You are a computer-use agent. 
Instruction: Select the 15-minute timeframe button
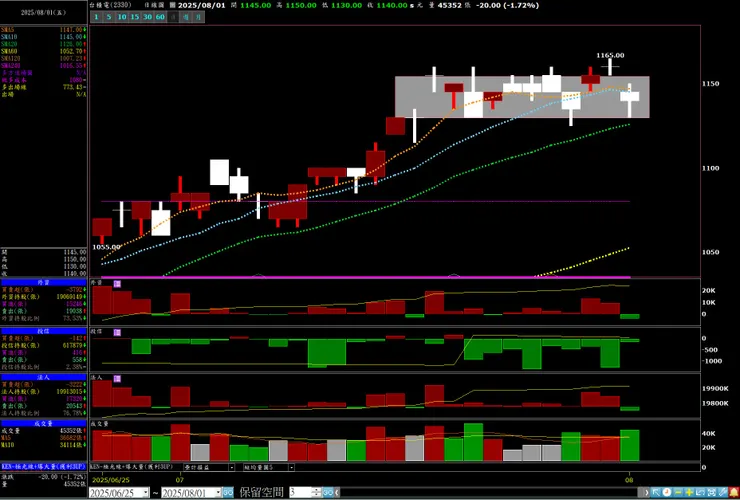[x=135, y=17]
